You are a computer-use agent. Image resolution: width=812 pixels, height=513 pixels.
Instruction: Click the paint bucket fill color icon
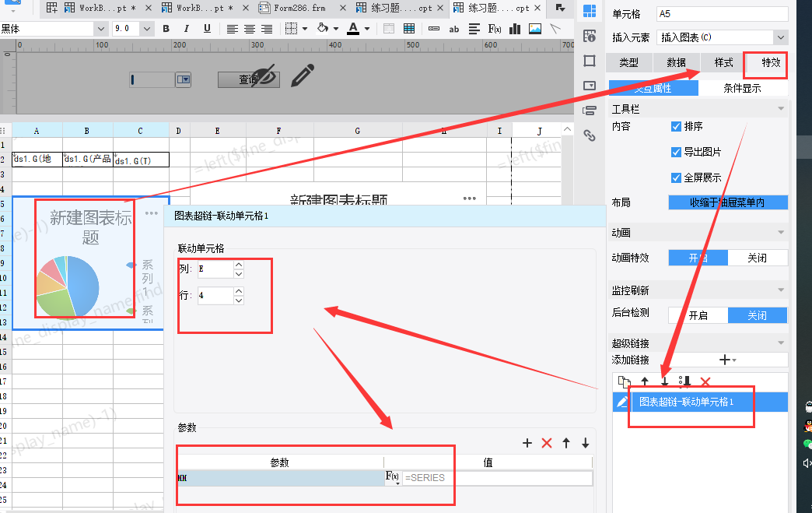[x=323, y=28]
